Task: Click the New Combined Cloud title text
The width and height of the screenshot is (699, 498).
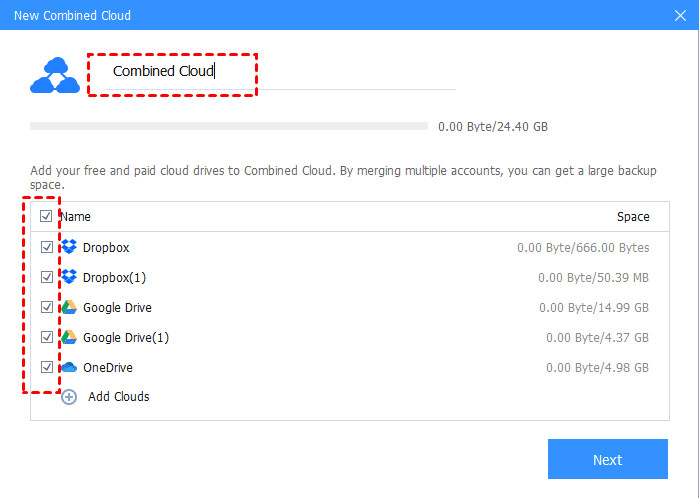Action: tap(72, 16)
